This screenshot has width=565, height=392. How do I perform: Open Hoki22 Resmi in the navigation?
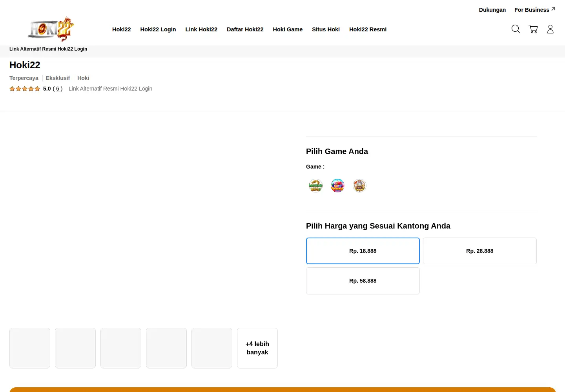[368, 29]
